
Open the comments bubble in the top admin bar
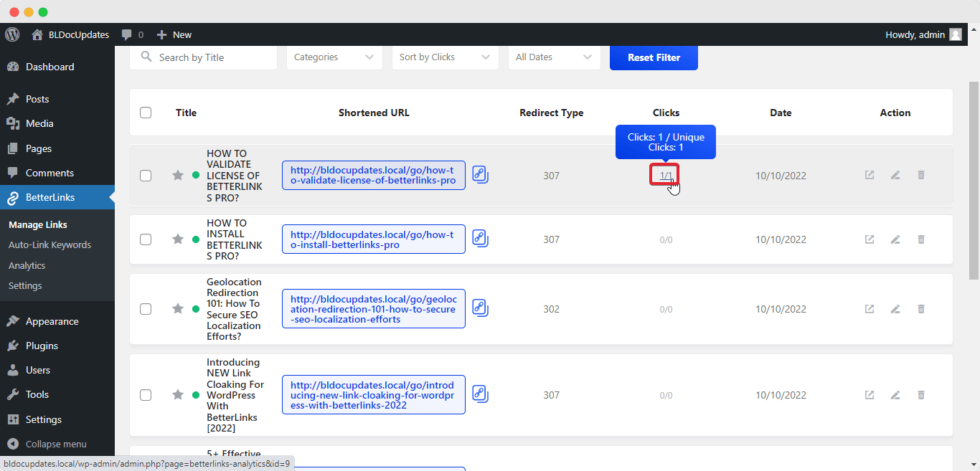pyautogui.click(x=132, y=34)
